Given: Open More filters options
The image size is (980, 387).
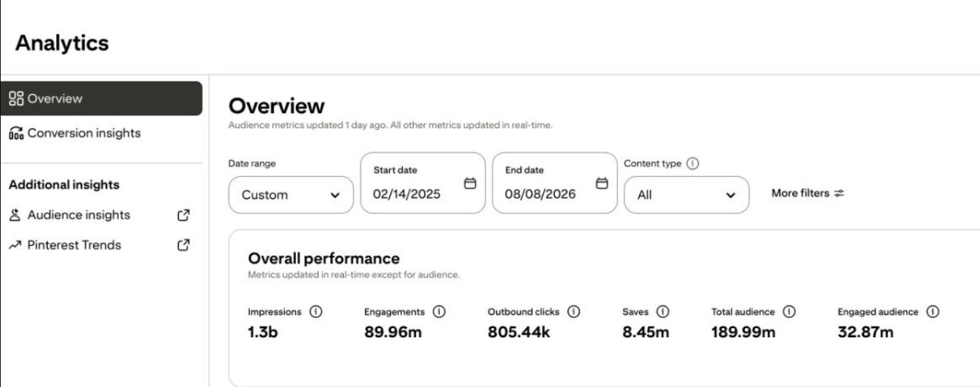Looking at the screenshot, I should [x=807, y=193].
